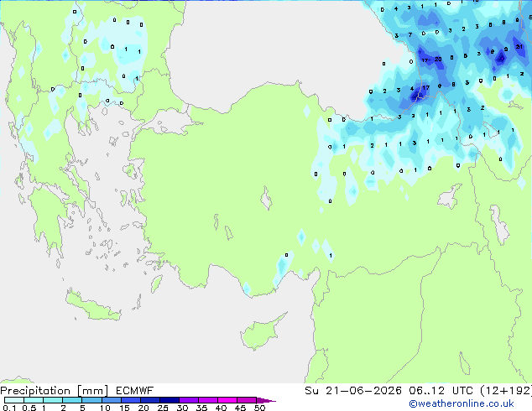
Task: Pick the 40–45 mm magenta legend swatch
Action: point(227,400)
